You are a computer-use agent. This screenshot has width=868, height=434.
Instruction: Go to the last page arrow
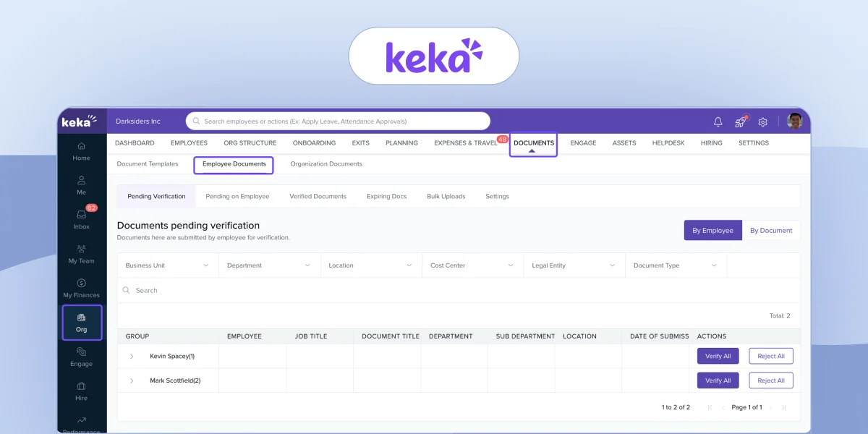click(x=784, y=407)
